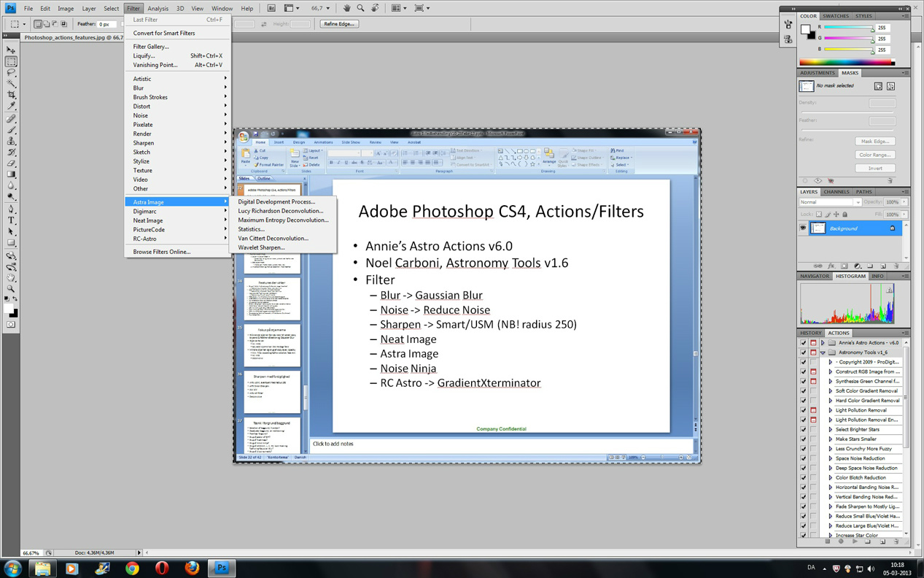The height and width of the screenshot is (578, 924).
Task: Toggle the checkmark for Astronomy Tools v1_6 set
Action: 804,352
